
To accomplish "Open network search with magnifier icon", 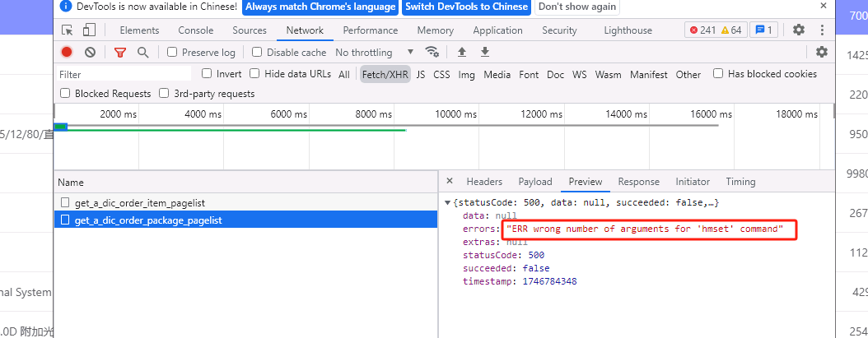I will coord(142,52).
